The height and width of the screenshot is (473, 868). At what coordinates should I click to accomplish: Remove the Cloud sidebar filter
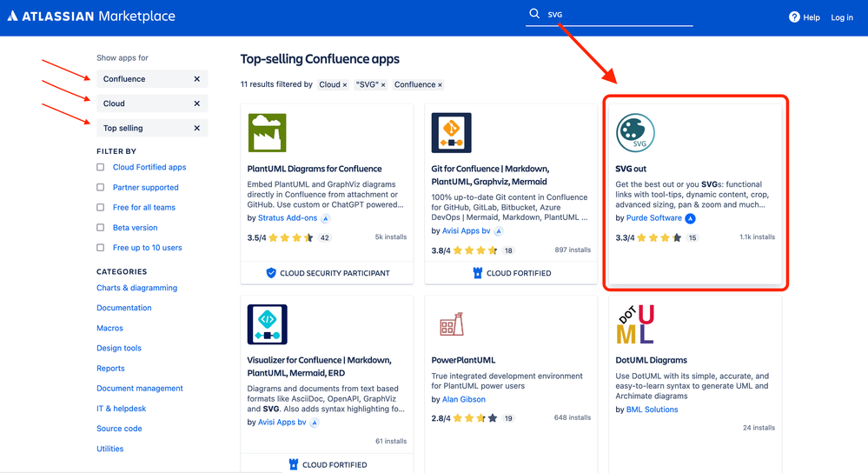click(196, 103)
